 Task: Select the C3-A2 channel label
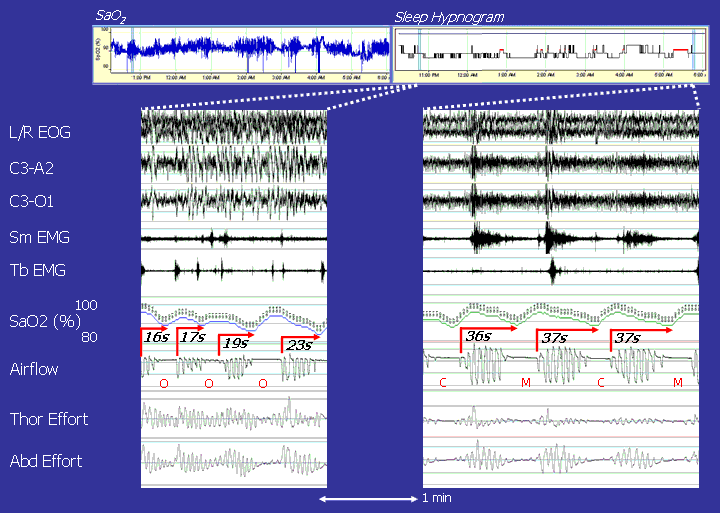(31, 167)
